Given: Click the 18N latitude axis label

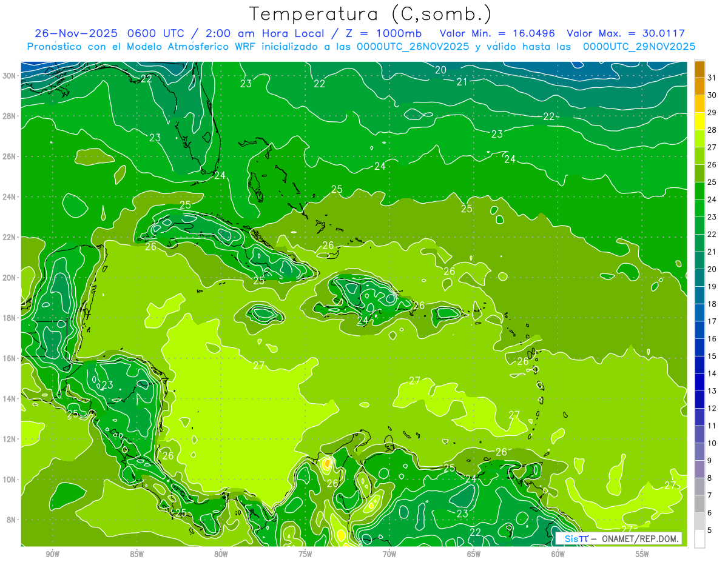Looking at the screenshot, I should pyautogui.click(x=10, y=318).
